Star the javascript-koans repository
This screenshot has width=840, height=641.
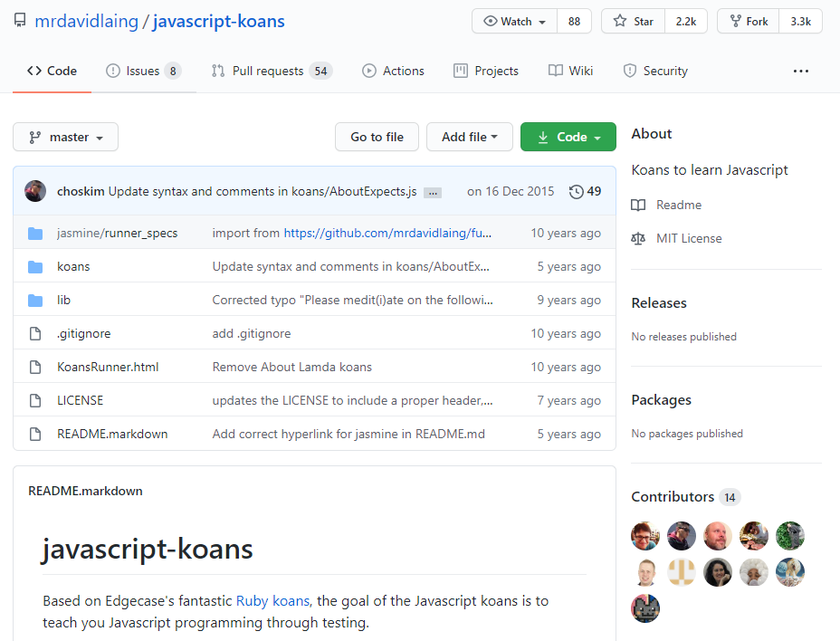(x=634, y=22)
